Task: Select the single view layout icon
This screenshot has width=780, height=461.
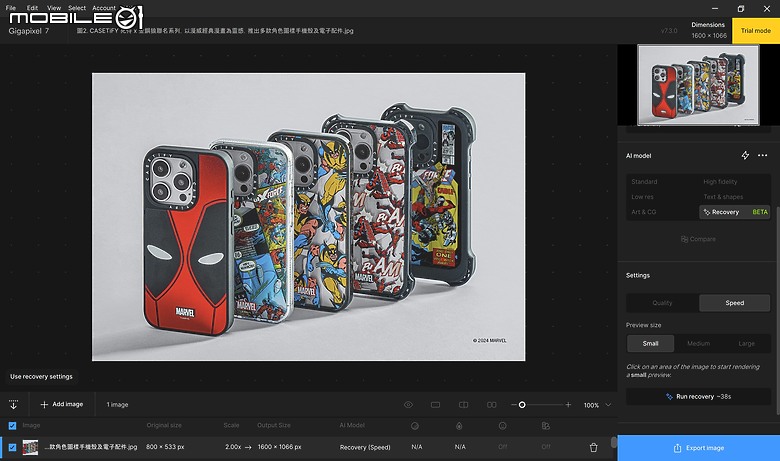Action: pos(435,405)
